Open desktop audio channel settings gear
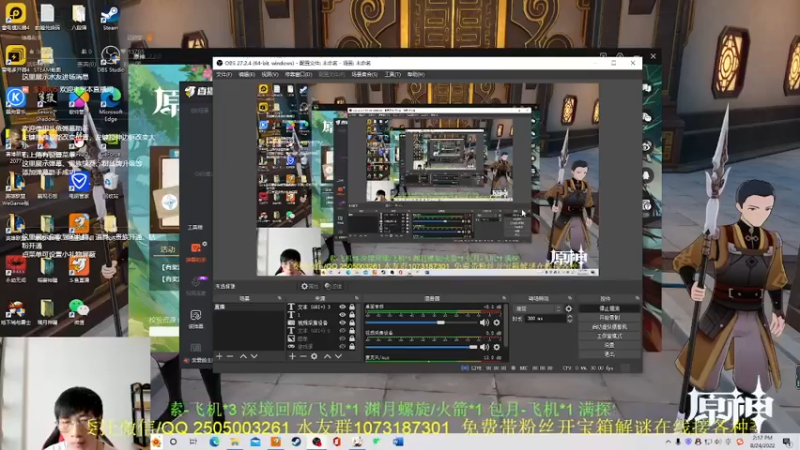 pos(496,322)
